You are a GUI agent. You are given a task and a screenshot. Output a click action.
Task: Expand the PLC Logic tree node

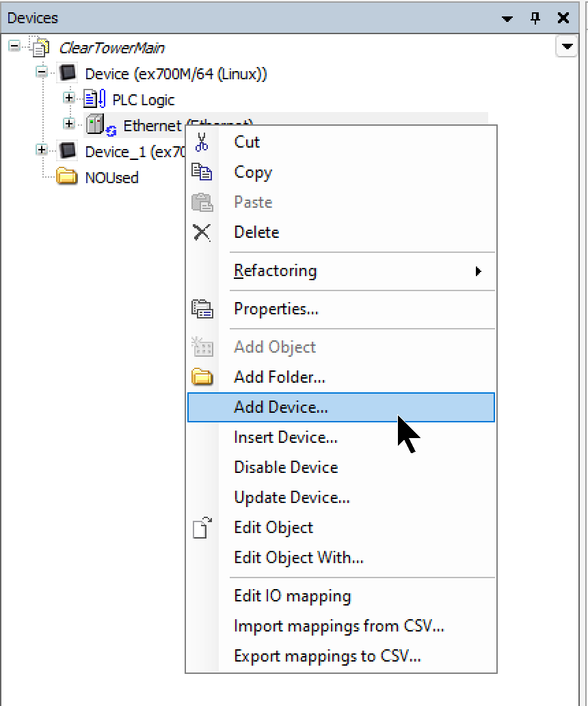68,98
